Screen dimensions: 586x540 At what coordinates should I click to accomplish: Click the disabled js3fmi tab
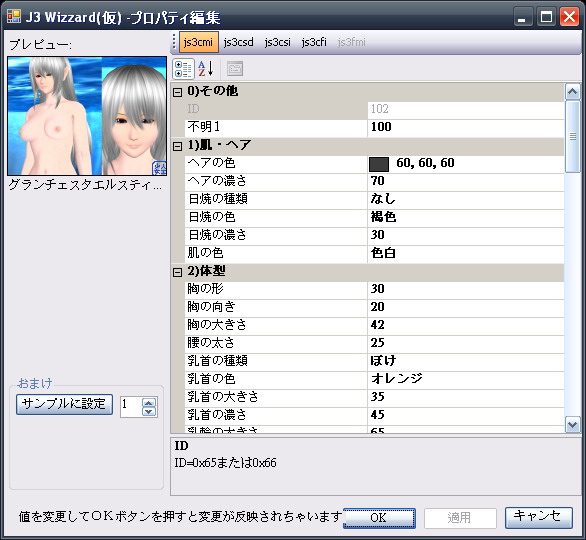point(352,42)
